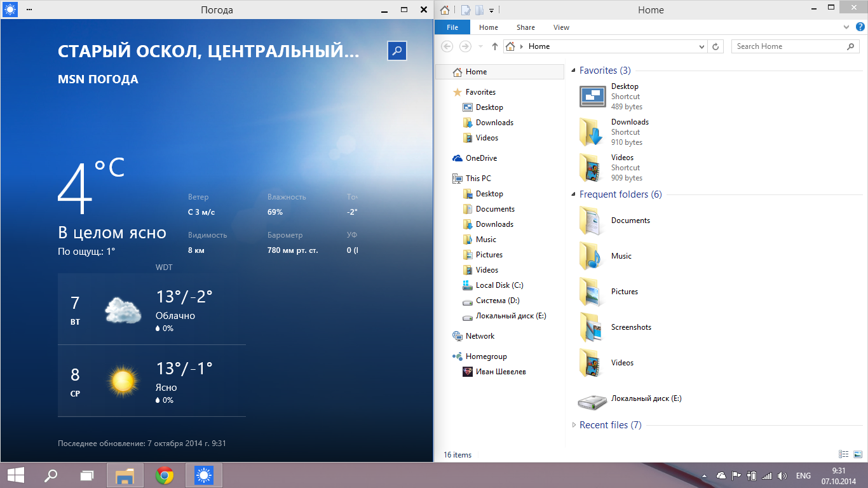Open Windows Start button
The height and width of the screenshot is (488, 868).
[x=15, y=475]
